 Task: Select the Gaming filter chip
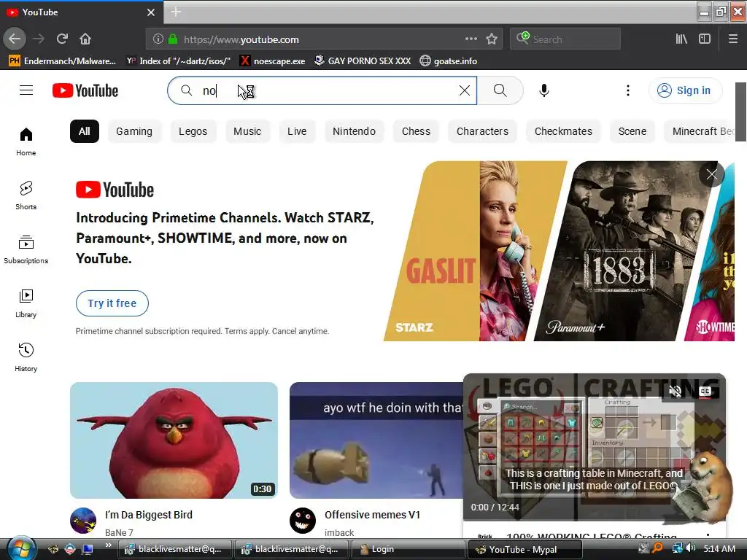pyautogui.click(x=134, y=131)
